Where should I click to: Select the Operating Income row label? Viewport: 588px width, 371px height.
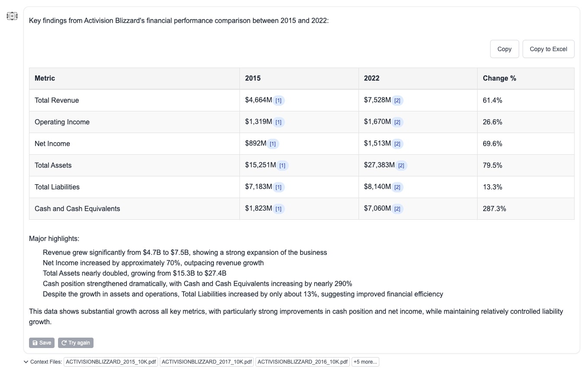62,122
